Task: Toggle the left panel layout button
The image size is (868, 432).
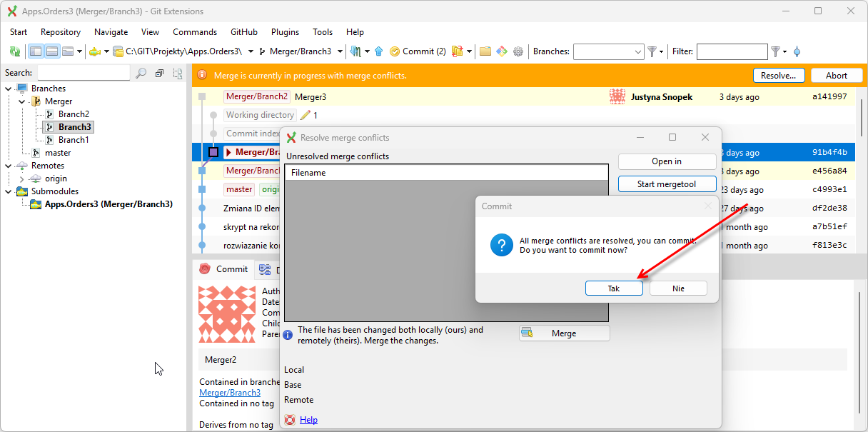Action: click(36, 51)
